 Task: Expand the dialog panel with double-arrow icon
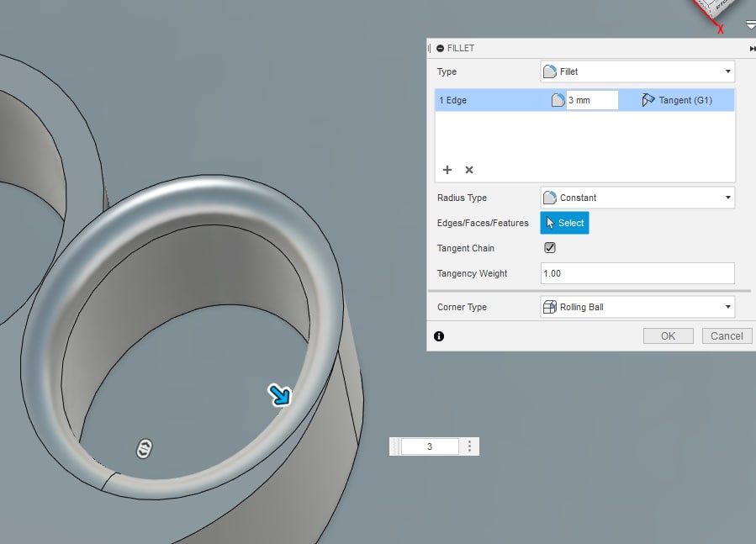tap(752, 49)
